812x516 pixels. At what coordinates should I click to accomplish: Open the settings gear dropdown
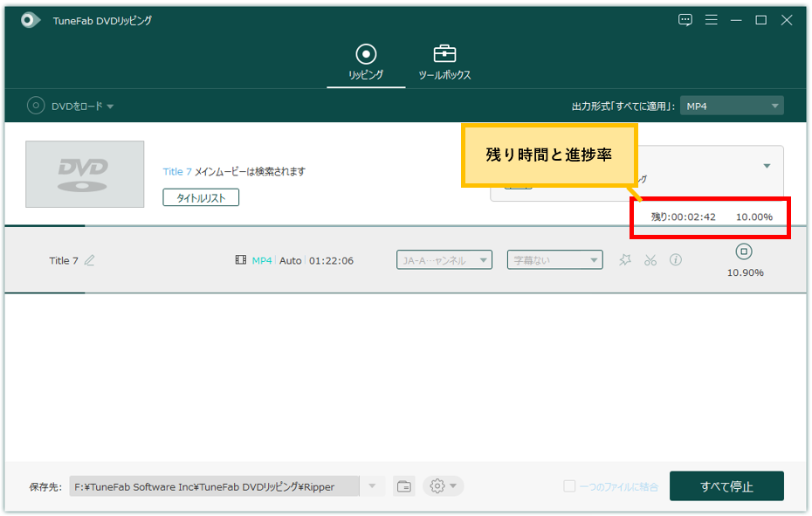[x=444, y=486]
